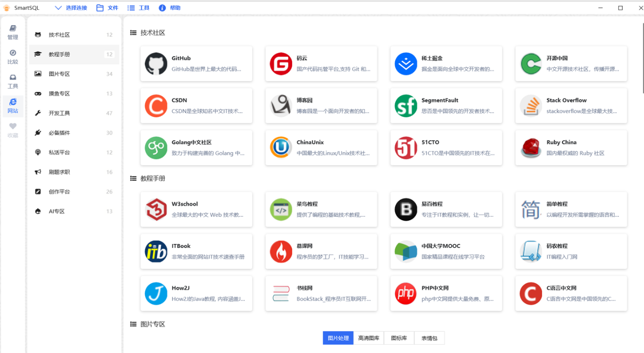The image size is (644, 353).
Task: Open the 工具 menu in top bar
Action: pos(138,8)
